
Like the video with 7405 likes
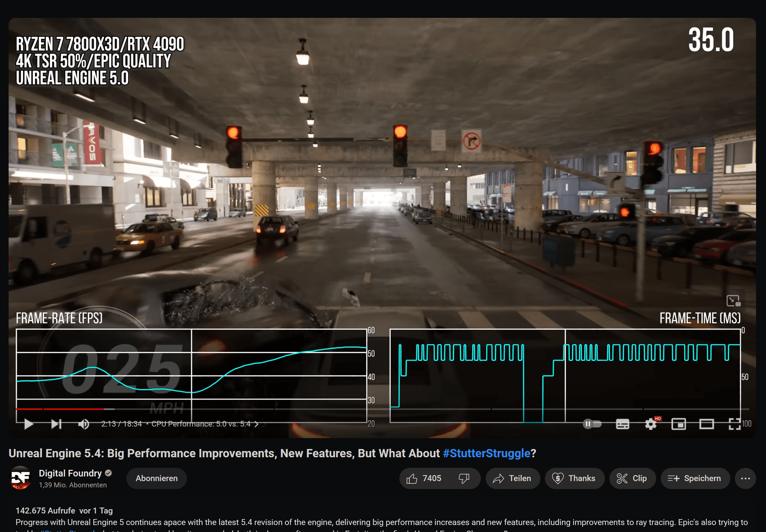424,478
